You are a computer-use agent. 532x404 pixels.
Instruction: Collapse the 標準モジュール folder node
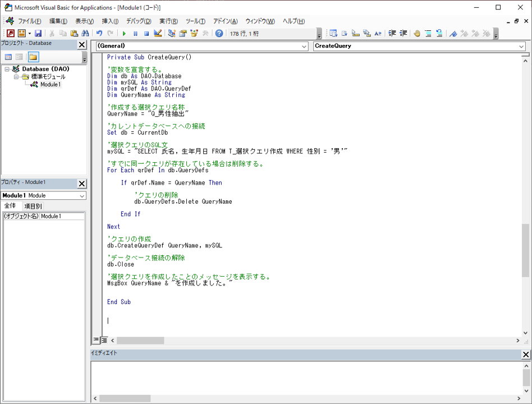tap(17, 77)
